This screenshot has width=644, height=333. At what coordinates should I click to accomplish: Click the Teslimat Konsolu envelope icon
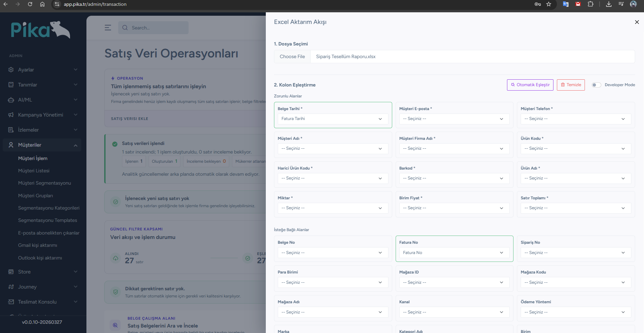click(x=11, y=302)
